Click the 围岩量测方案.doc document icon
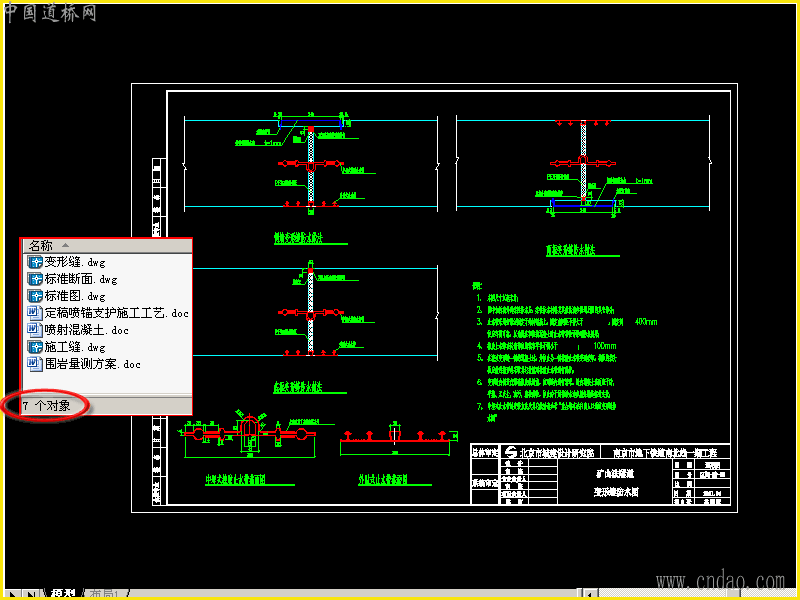This screenshot has height=600, width=800. 35,364
